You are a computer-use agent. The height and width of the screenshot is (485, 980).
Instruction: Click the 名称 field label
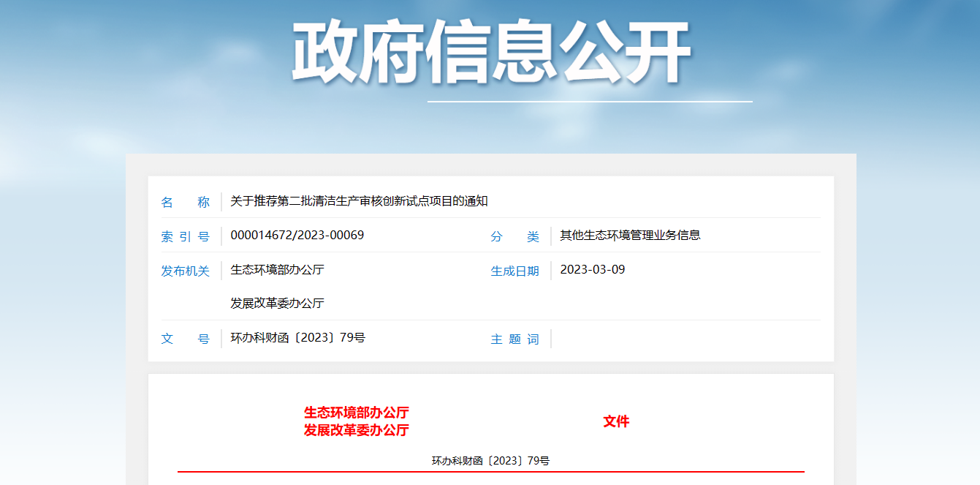coord(185,202)
